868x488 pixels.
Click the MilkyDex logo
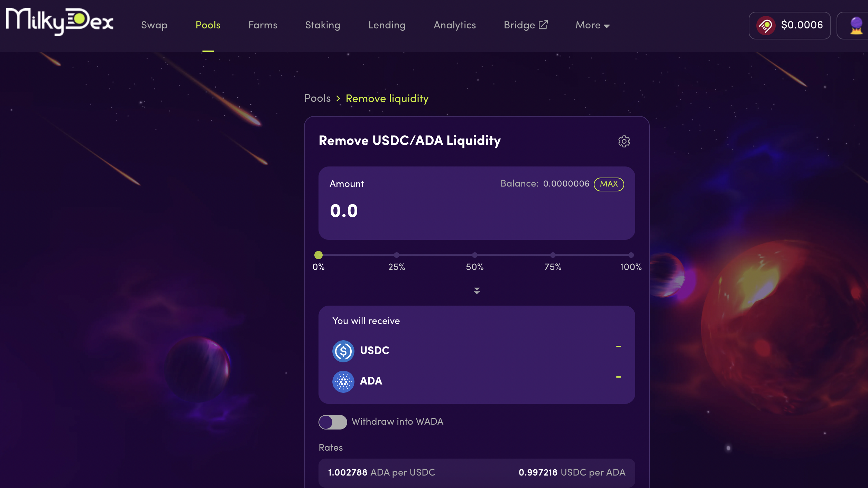click(x=59, y=22)
